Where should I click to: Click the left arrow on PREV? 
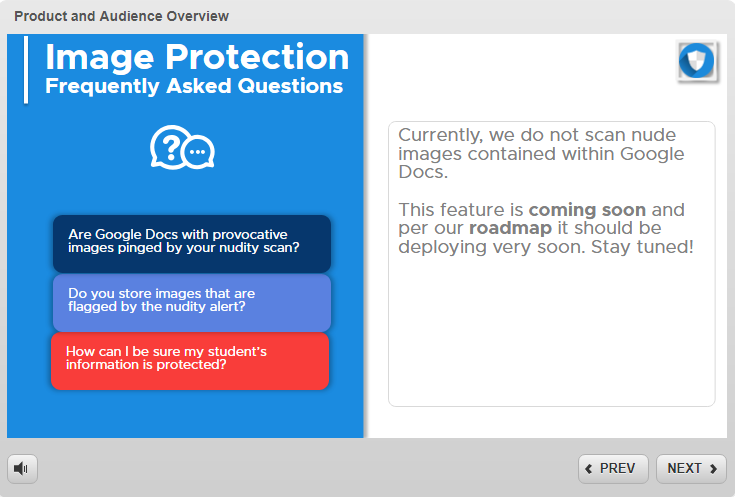coord(589,468)
